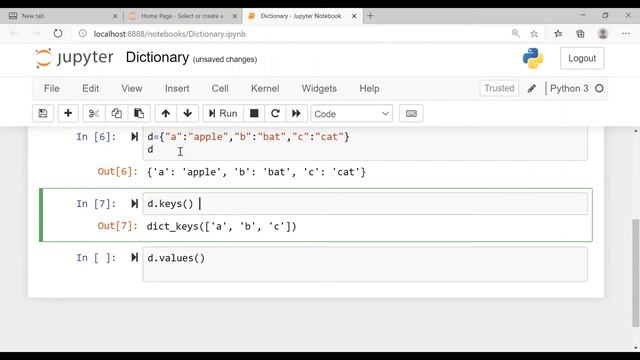Open the cell type Code dropdown
Viewport: 640px width, 360px height.
coord(351,114)
